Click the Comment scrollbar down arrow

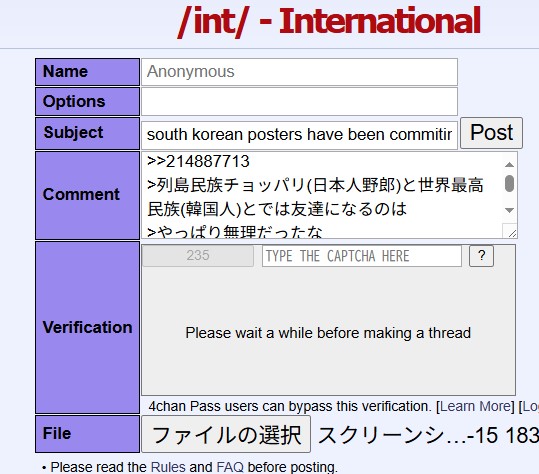[x=509, y=210]
